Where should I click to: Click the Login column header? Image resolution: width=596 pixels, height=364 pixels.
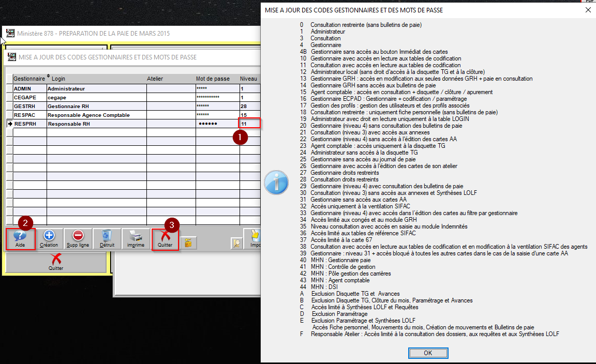[x=58, y=79]
